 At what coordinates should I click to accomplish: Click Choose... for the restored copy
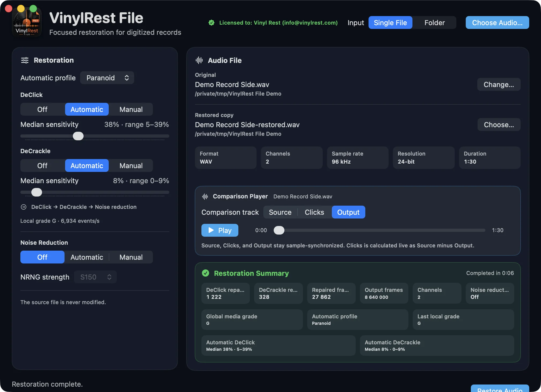point(499,125)
